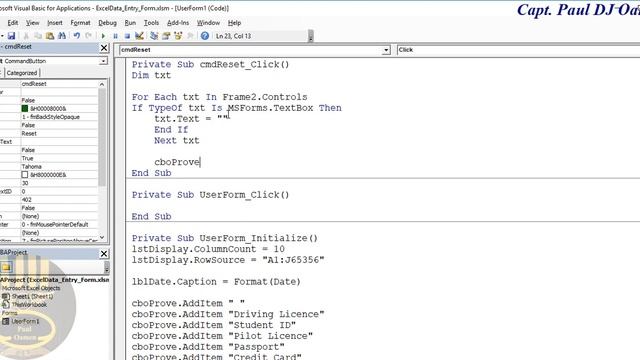The height and width of the screenshot is (360, 640).
Task: Open the Run menu
Action: [x=130, y=23]
